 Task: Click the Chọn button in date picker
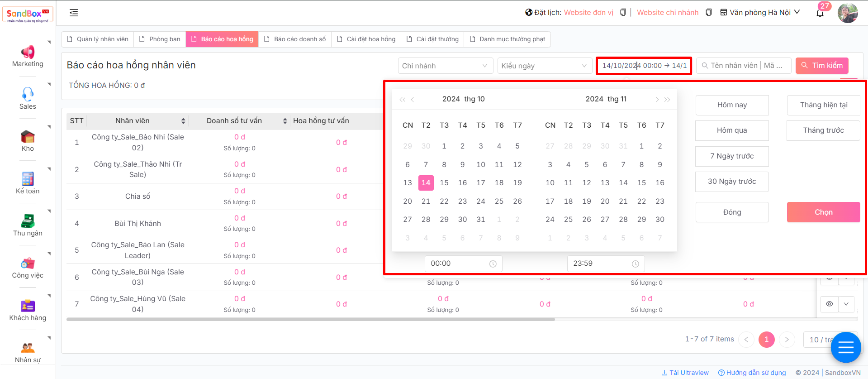[823, 212]
